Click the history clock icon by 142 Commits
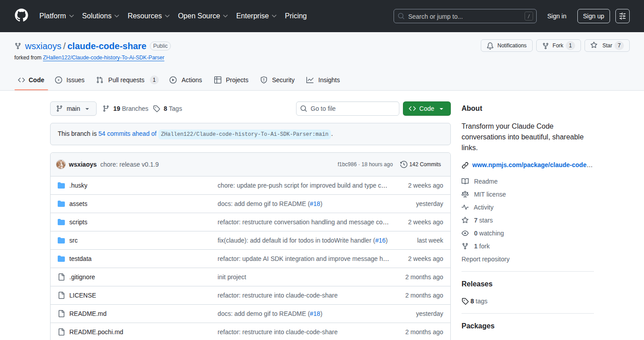The width and height of the screenshot is (644, 340). 404,164
